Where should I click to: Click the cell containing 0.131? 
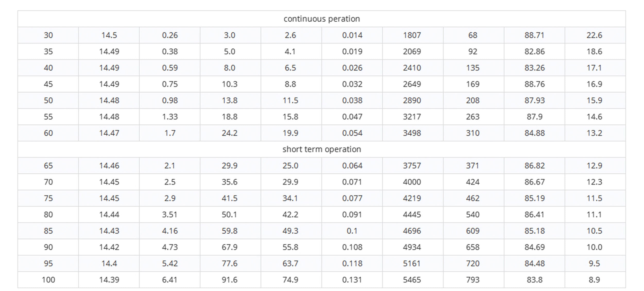tap(352, 280)
